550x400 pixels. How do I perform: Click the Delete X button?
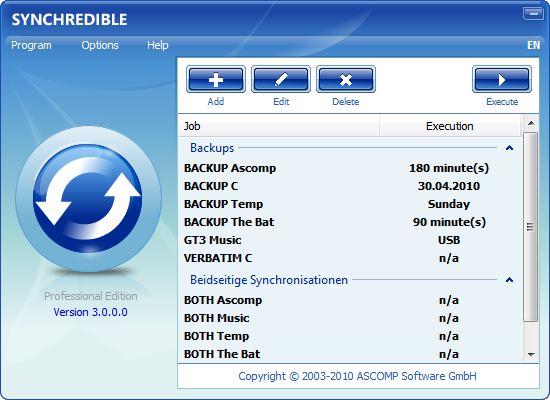click(346, 79)
